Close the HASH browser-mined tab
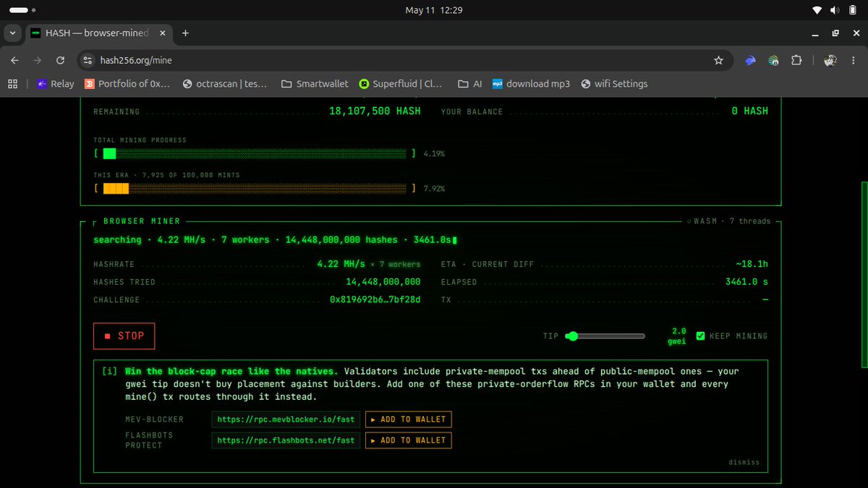This screenshot has height=488, width=868. coord(162,33)
